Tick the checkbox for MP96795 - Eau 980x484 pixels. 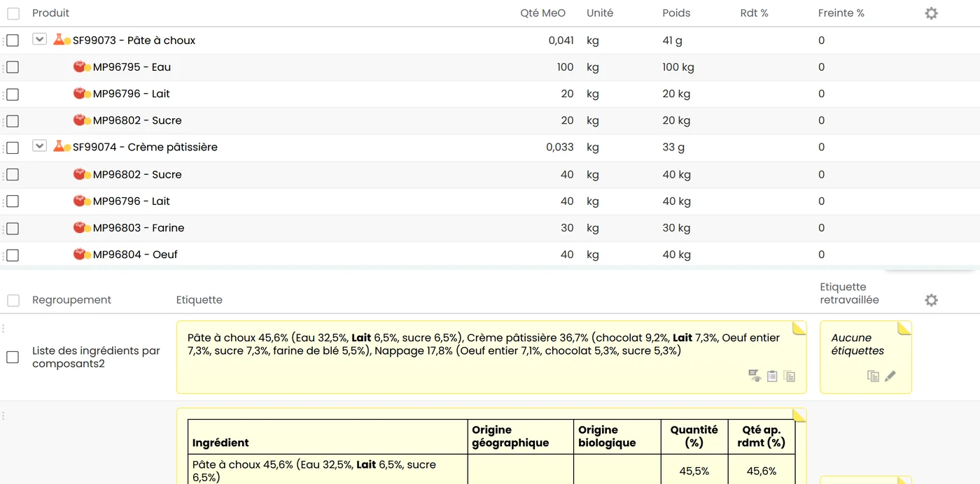(13, 67)
